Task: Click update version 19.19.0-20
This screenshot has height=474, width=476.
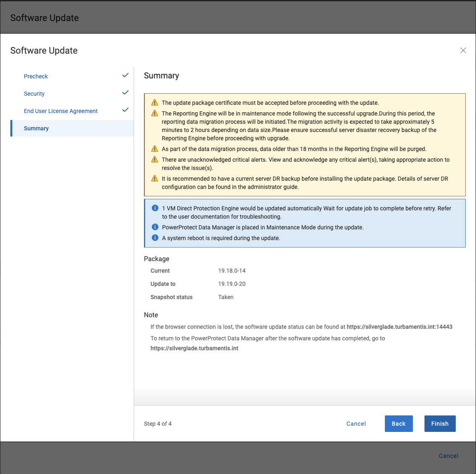Action: coord(232,284)
